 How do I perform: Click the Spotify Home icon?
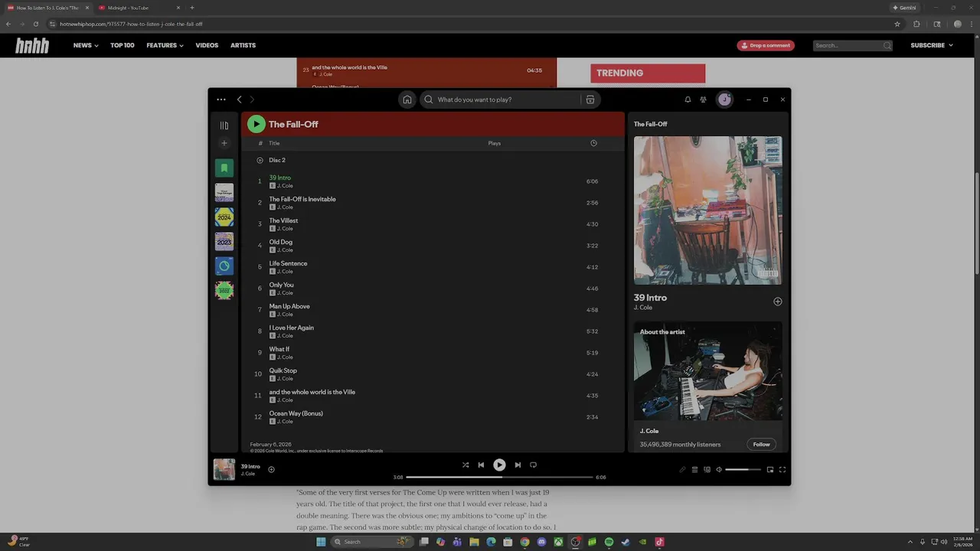[407, 99]
